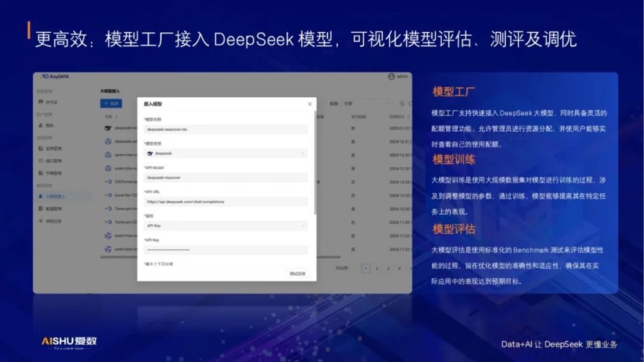
Task: Go to page 1 in pagination
Action: coord(366,268)
